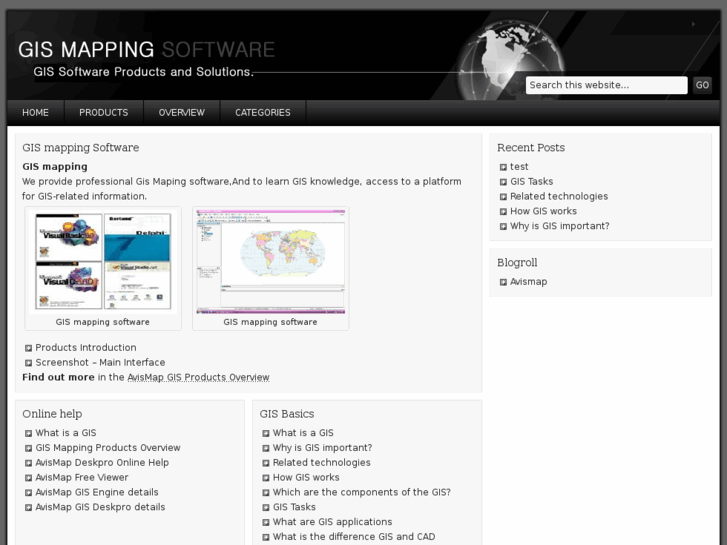Image resolution: width=727 pixels, height=545 pixels.
Task: Click Why is GIS important in Recent Posts
Action: (x=559, y=226)
